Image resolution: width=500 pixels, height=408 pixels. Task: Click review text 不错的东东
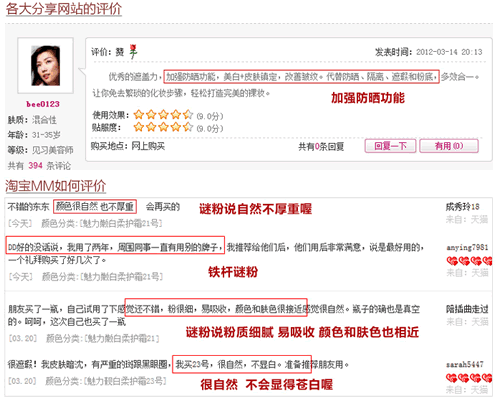[x=28, y=207]
